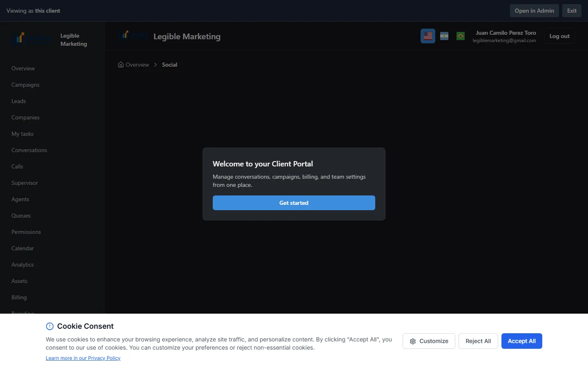This screenshot has width=588, height=368.
Task: Click the Welcome to your Client Portal heading
Action: (263, 164)
